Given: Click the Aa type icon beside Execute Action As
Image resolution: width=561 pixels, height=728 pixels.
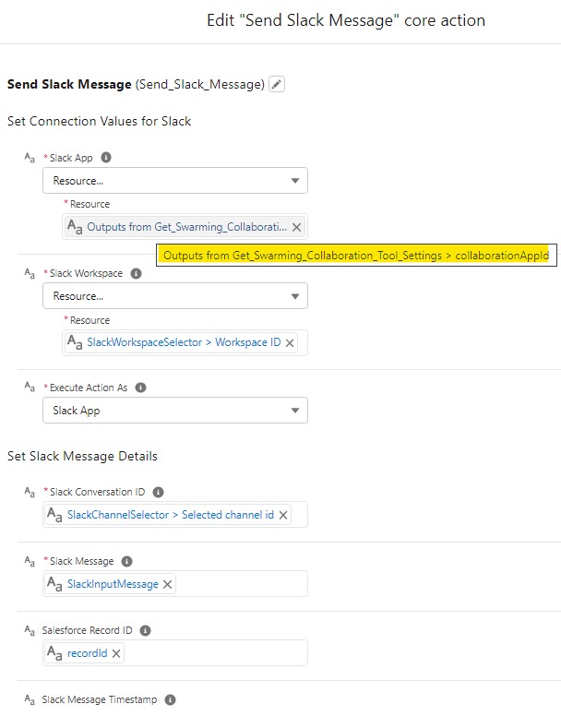Looking at the screenshot, I should pos(30,387).
